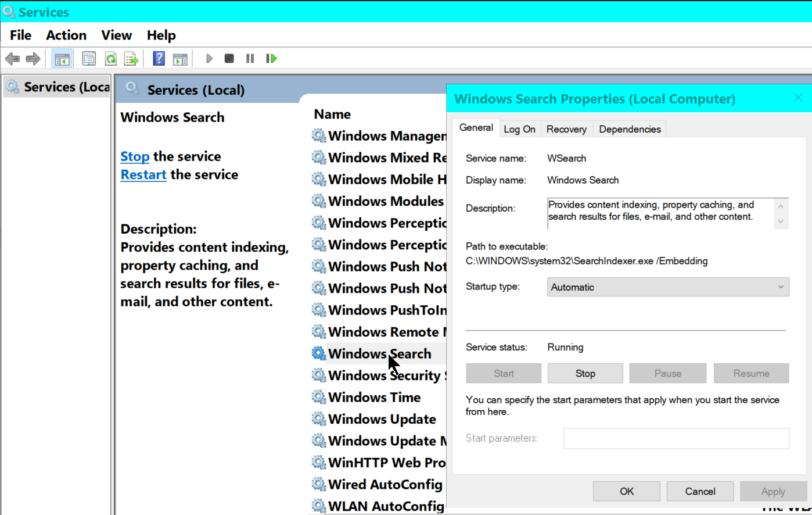Toggle Show/Hide Console Tree toolbar icon
The width and height of the screenshot is (812, 515).
point(62,59)
